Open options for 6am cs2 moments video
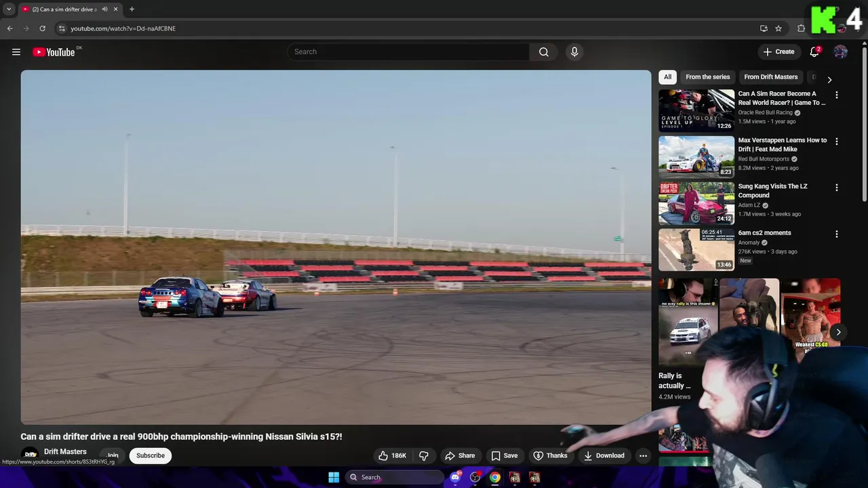The image size is (868, 488). click(x=836, y=234)
